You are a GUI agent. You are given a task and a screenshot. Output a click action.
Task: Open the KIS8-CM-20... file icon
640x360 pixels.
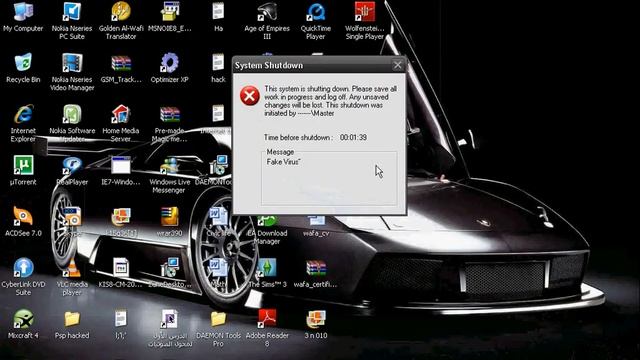(x=121, y=267)
